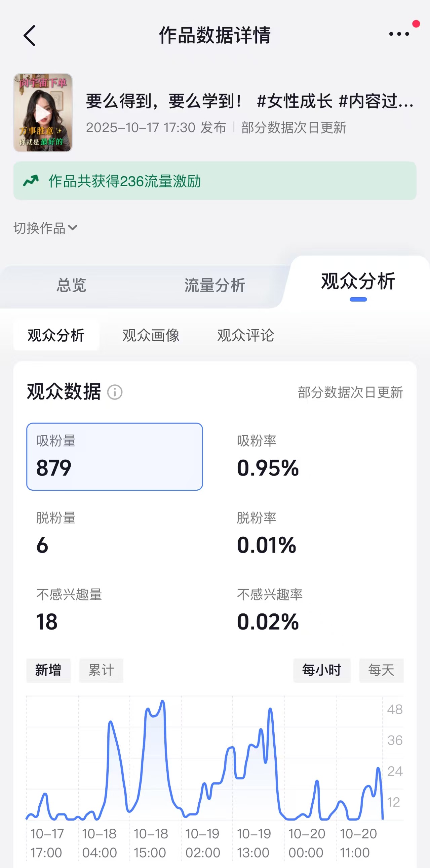Expand the 切换作品 dropdown
The width and height of the screenshot is (430, 868).
[45, 228]
